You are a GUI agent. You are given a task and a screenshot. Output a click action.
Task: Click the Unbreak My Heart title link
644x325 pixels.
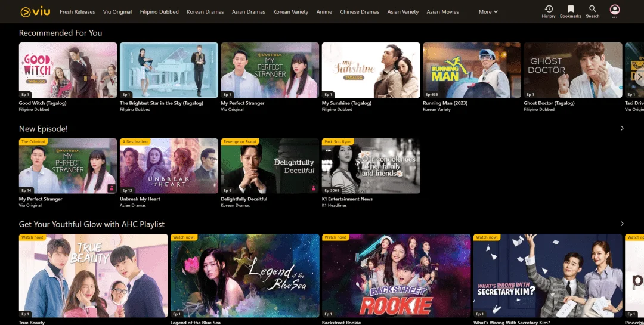pyautogui.click(x=140, y=199)
